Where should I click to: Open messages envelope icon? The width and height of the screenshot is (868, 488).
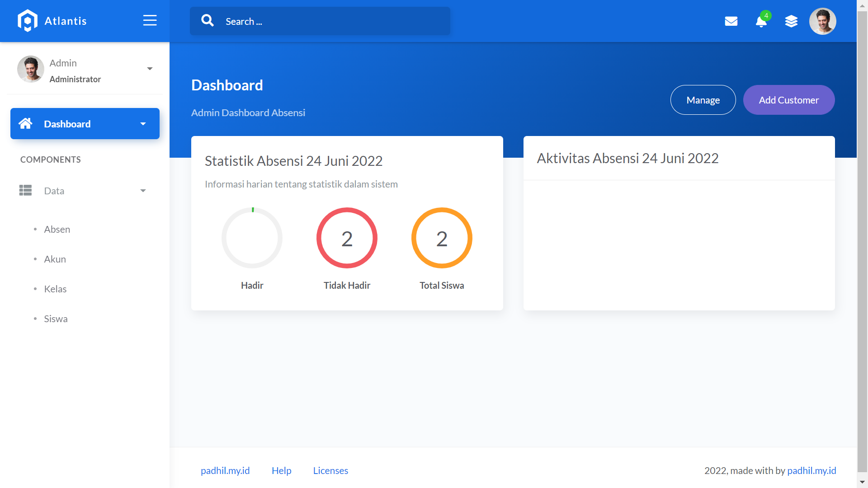point(731,21)
